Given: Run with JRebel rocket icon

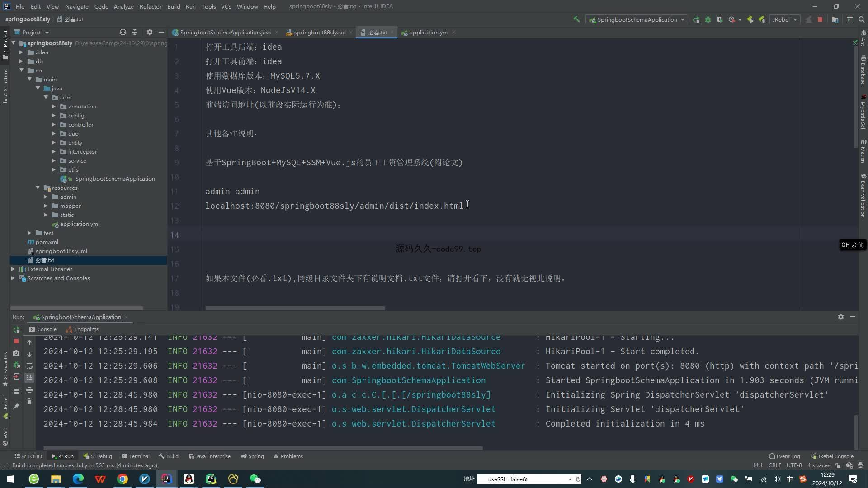Looking at the screenshot, I should pyautogui.click(x=750, y=19).
